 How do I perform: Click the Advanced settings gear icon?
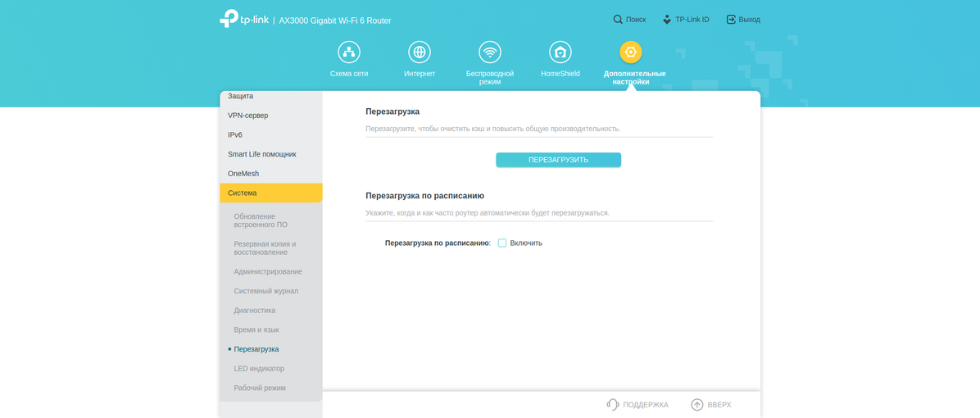pos(630,52)
